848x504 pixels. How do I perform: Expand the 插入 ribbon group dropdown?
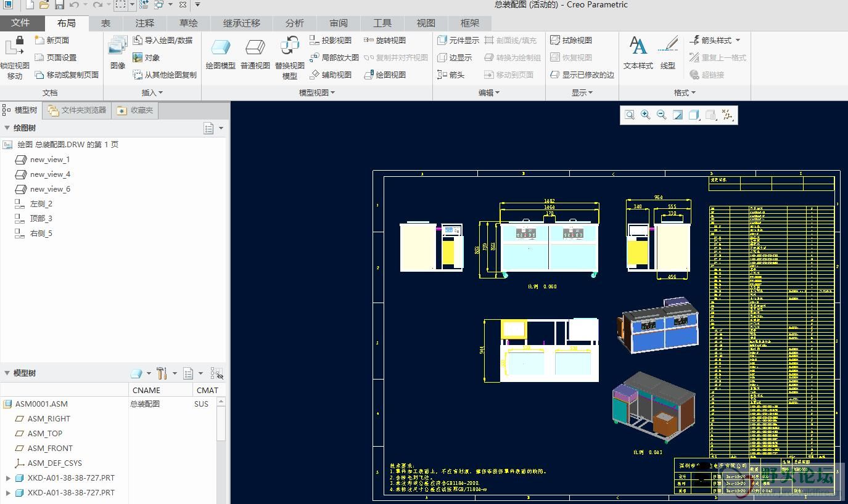point(152,92)
